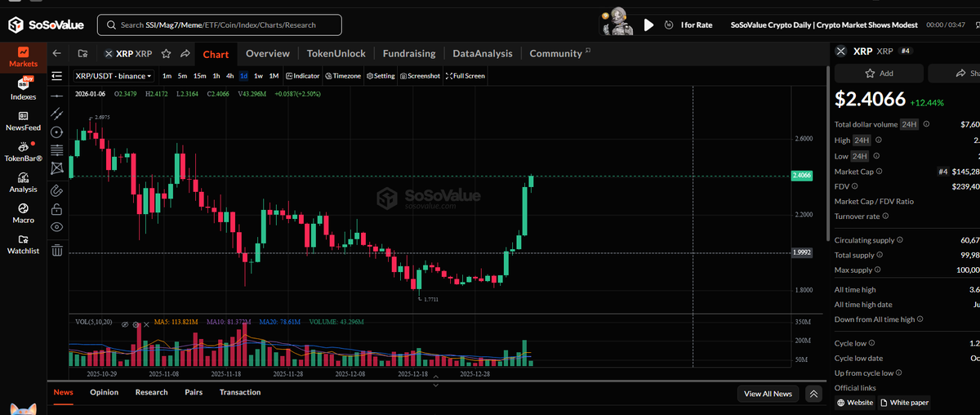Open the Analysis sidebar section
The width and height of the screenshot is (980, 415).
pyautogui.click(x=23, y=182)
